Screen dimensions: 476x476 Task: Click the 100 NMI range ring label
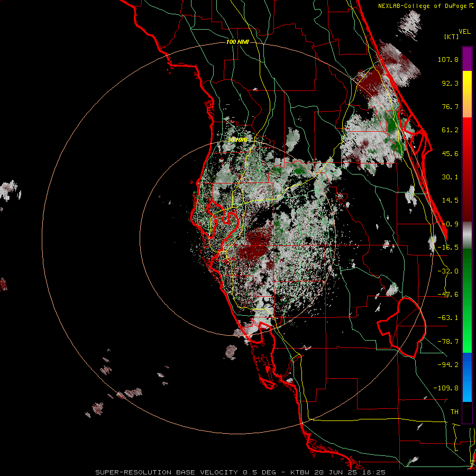pyautogui.click(x=237, y=42)
